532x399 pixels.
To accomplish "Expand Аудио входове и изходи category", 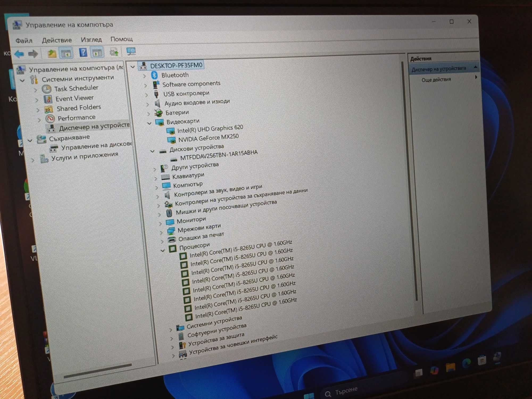I will tap(148, 104).
